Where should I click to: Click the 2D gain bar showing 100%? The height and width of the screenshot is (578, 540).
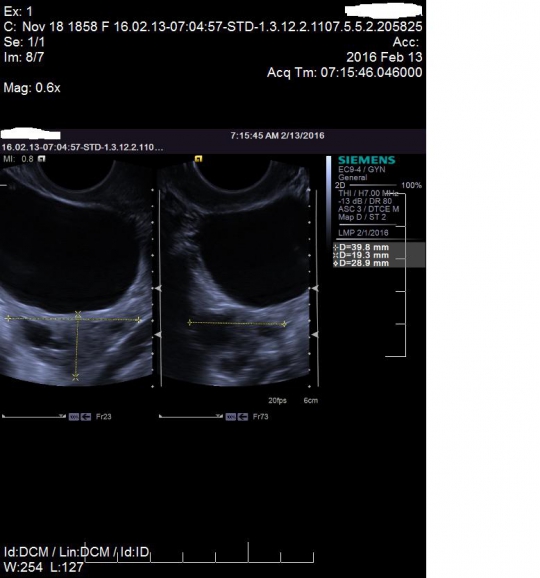tap(372, 185)
